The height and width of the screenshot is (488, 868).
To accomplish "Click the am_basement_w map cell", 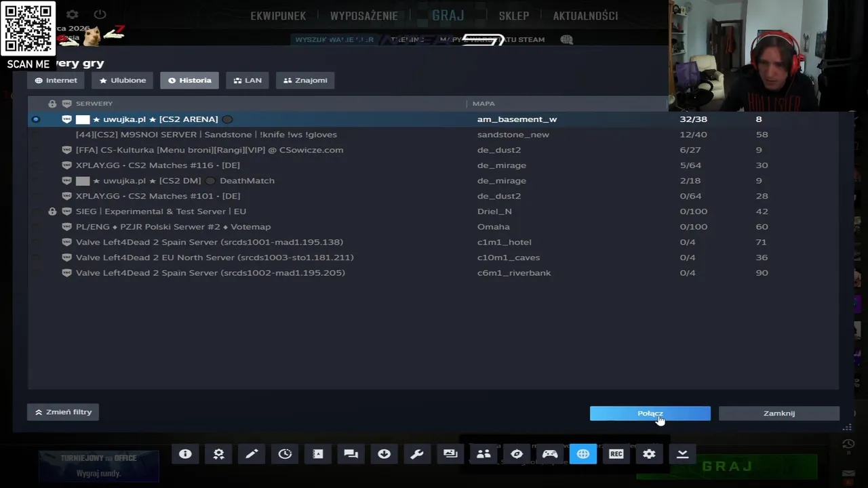I will [x=517, y=119].
